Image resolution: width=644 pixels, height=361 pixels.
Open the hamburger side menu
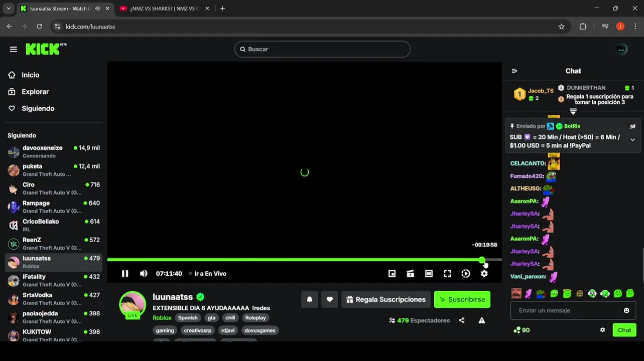[x=14, y=49]
